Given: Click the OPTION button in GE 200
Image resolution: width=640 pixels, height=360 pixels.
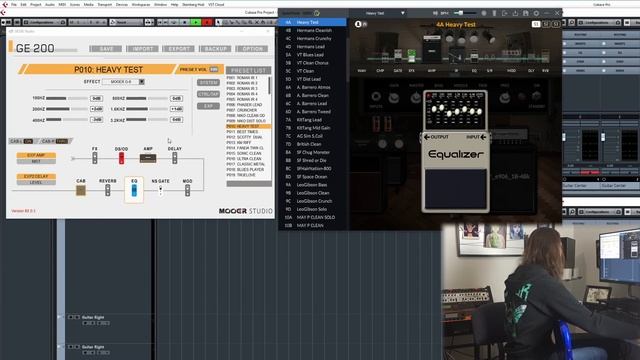Looking at the screenshot, I should [252, 49].
